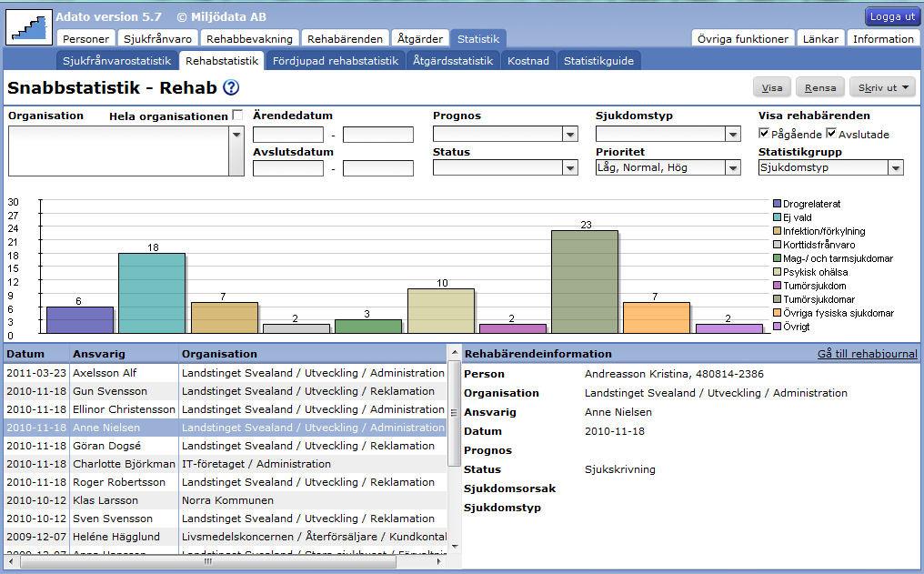Viewport: 924px width, 574px height.
Task: Open Övriga funktioner menu
Action: click(x=742, y=39)
